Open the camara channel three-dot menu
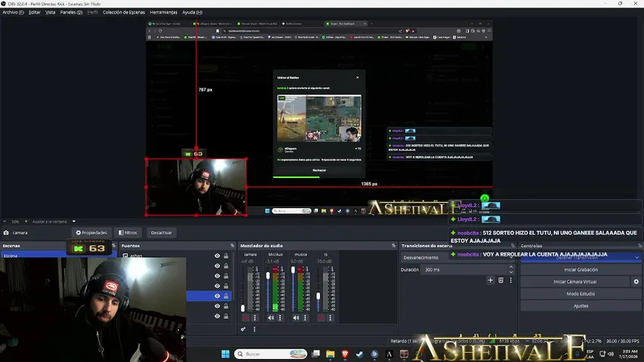 coord(254,318)
